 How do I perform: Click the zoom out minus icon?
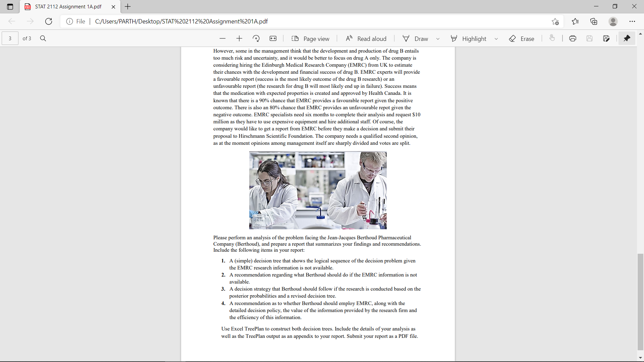[x=222, y=39]
